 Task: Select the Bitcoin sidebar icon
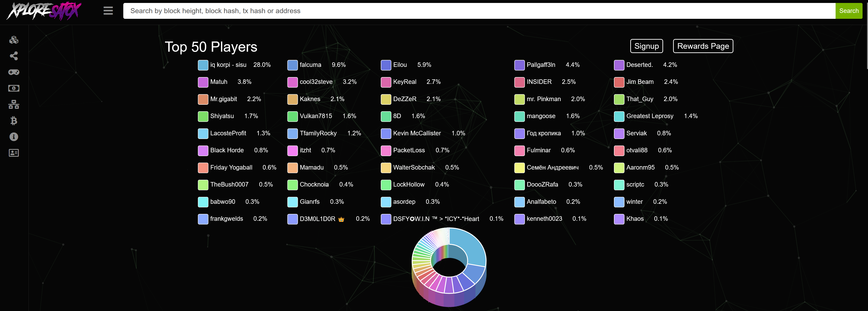pos(14,121)
